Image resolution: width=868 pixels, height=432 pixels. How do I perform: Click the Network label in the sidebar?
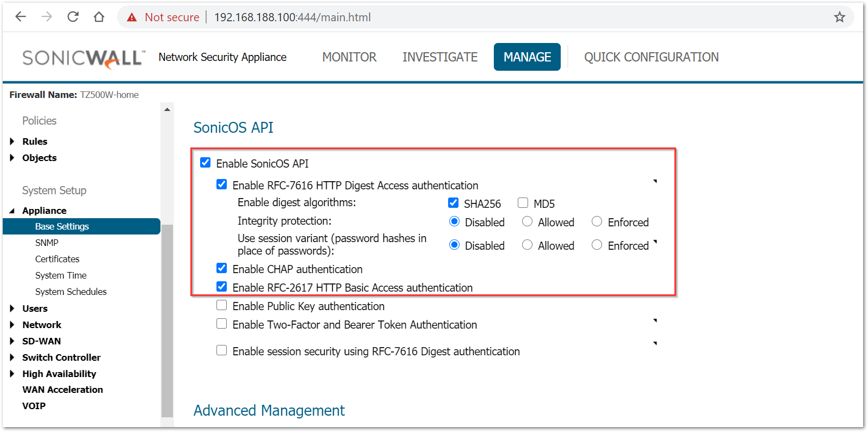[x=42, y=325]
